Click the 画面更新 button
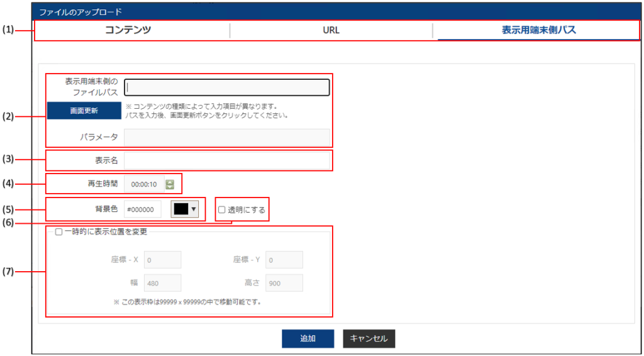Image resolution: width=644 pixels, height=356 pixels. click(x=84, y=111)
